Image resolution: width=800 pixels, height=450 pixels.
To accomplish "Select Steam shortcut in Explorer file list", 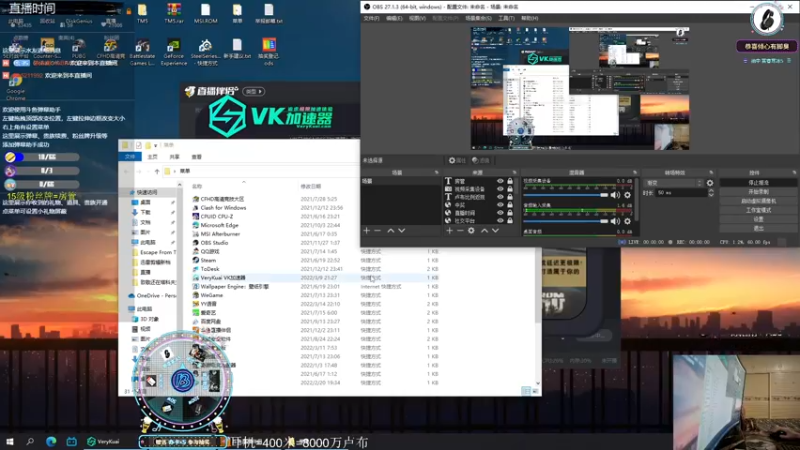I will click(208, 260).
